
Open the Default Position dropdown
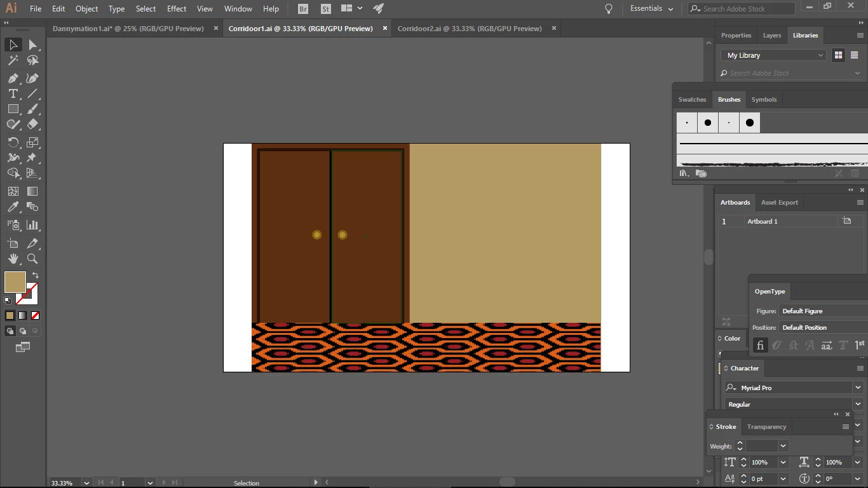pyautogui.click(x=824, y=327)
